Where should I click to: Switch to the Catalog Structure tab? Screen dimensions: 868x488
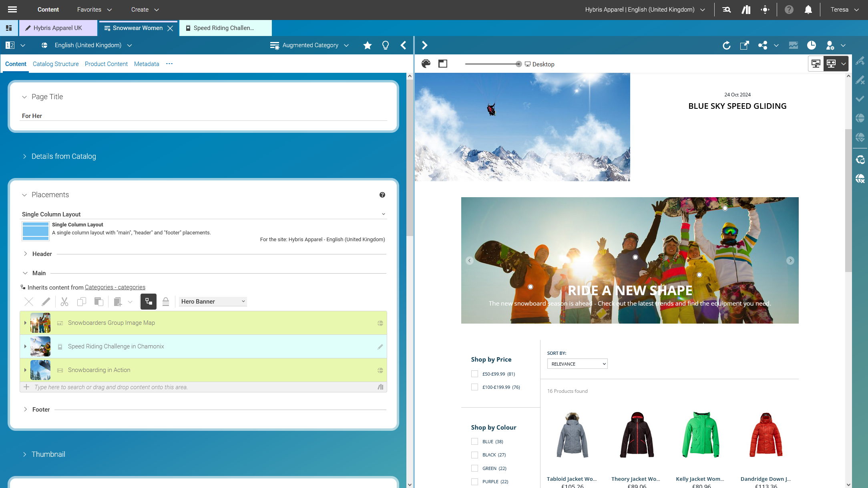[56, 64]
